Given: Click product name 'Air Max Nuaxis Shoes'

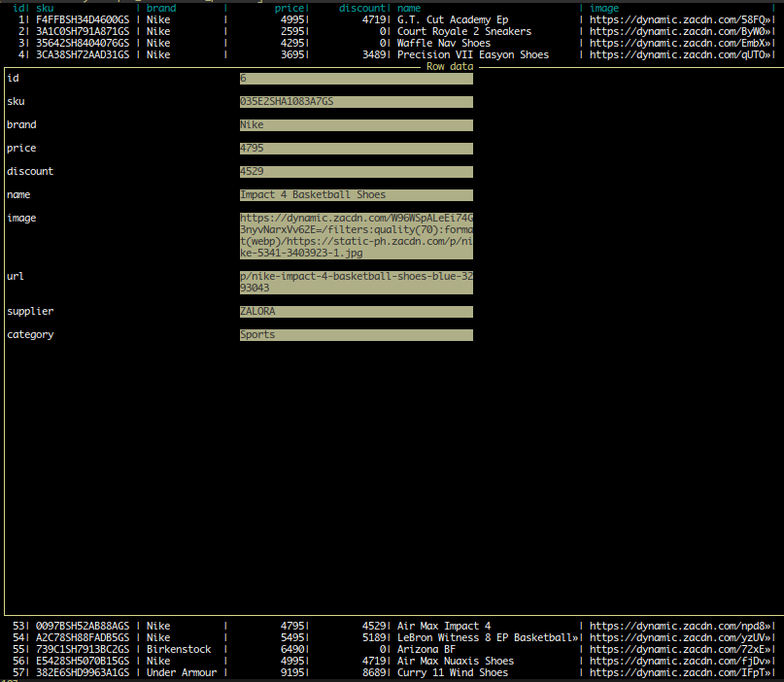Looking at the screenshot, I should coord(456,661).
